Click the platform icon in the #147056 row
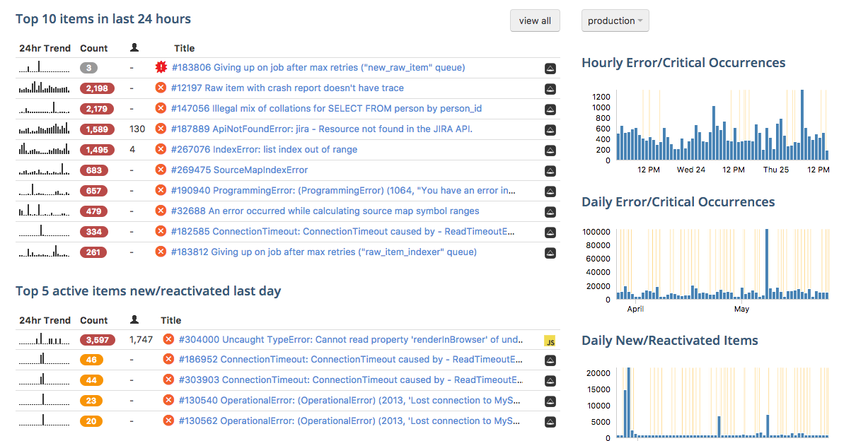 pos(550,110)
